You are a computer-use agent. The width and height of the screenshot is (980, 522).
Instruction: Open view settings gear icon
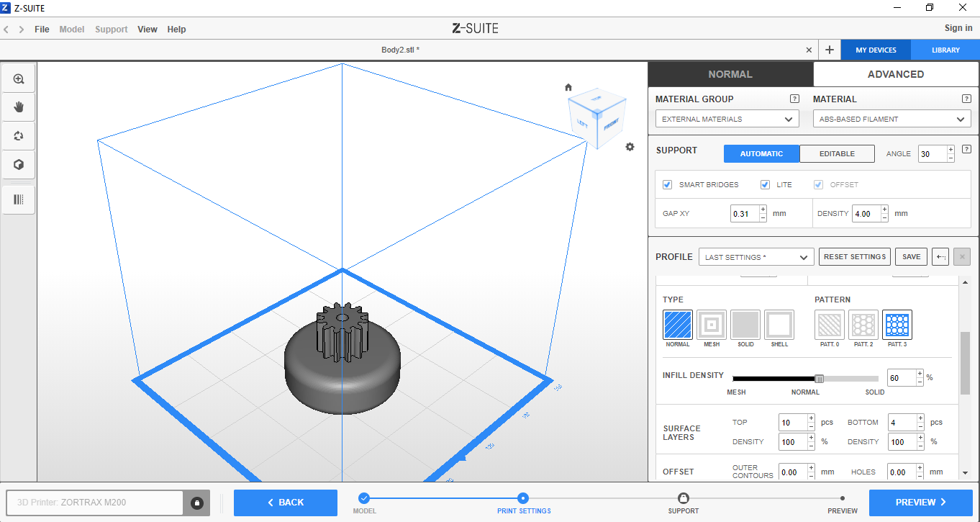630,147
